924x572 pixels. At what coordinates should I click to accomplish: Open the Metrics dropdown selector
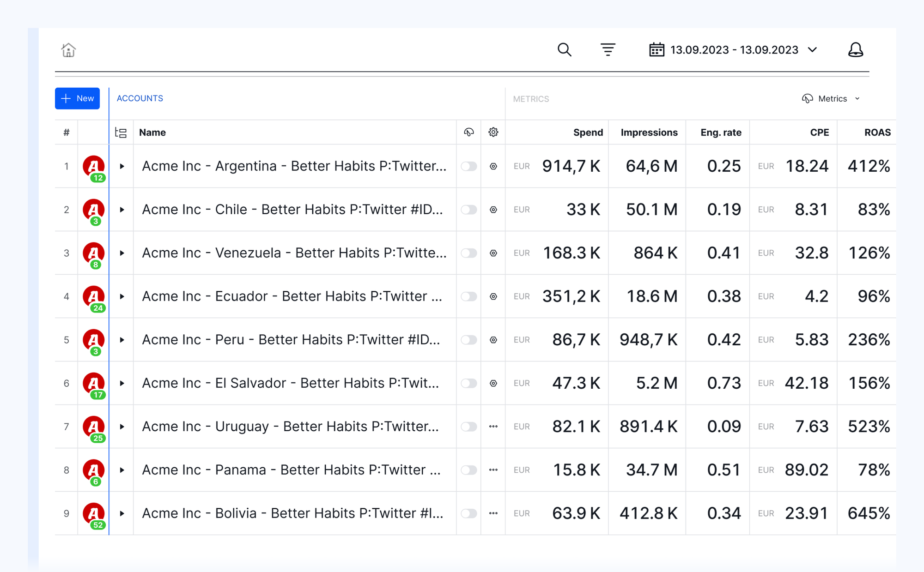click(832, 99)
